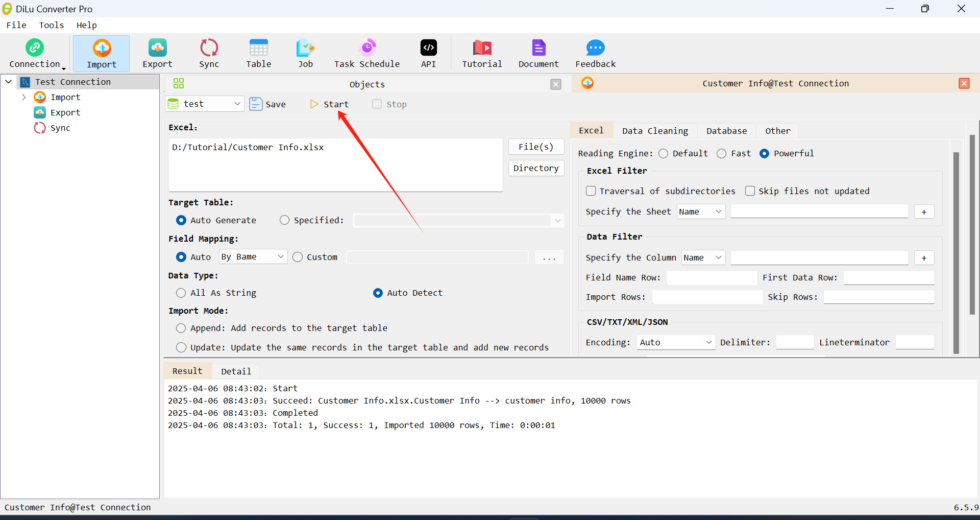This screenshot has width=980, height=520.
Task: Open the File menu
Action: (16, 25)
